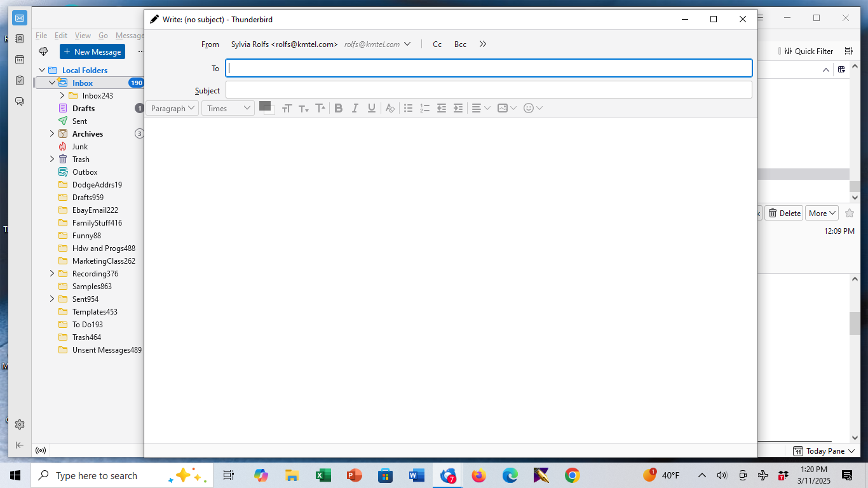Open the insert image dropdown
Image resolution: width=868 pixels, height=488 pixels.
pos(506,109)
